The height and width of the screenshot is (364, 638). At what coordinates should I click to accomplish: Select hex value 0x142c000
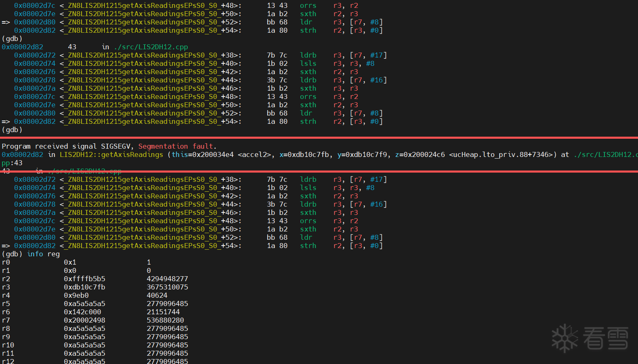pyautogui.click(x=82, y=312)
